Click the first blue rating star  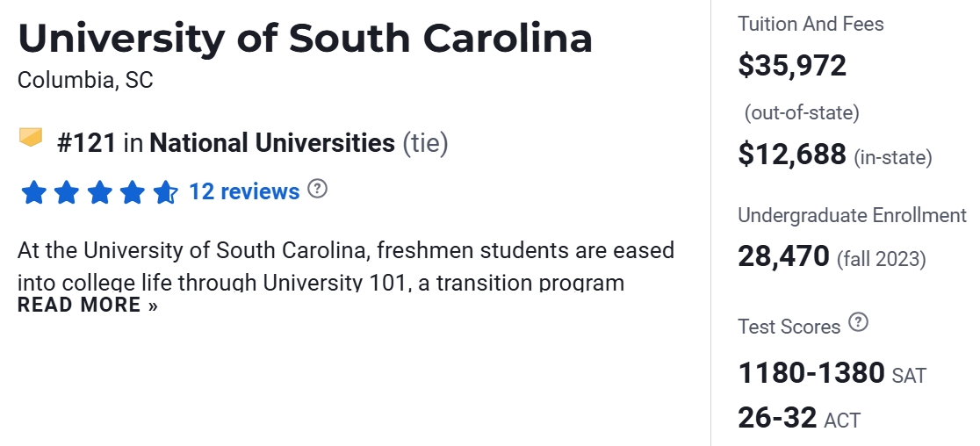click(33, 192)
